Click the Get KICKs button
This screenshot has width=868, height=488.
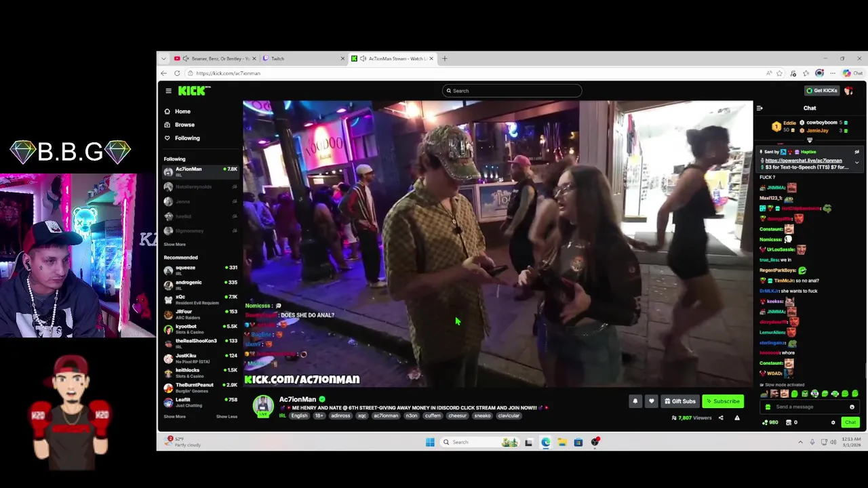pos(822,91)
